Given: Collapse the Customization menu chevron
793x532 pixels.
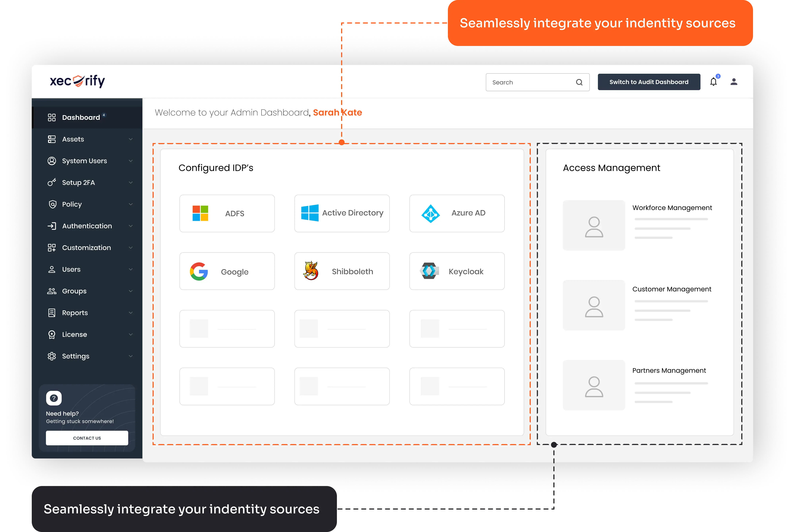Looking at the screenshot, I should 131,247.
